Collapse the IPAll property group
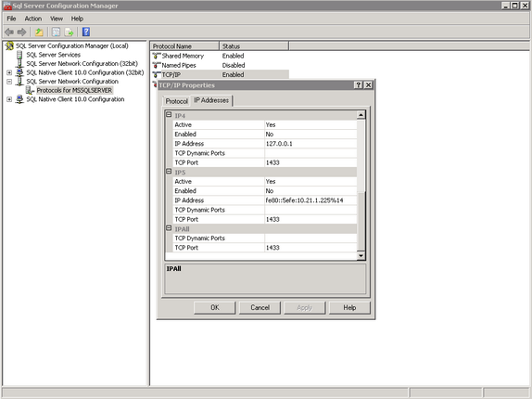This screenshot has height=399, width=532. tap(169, 228)
